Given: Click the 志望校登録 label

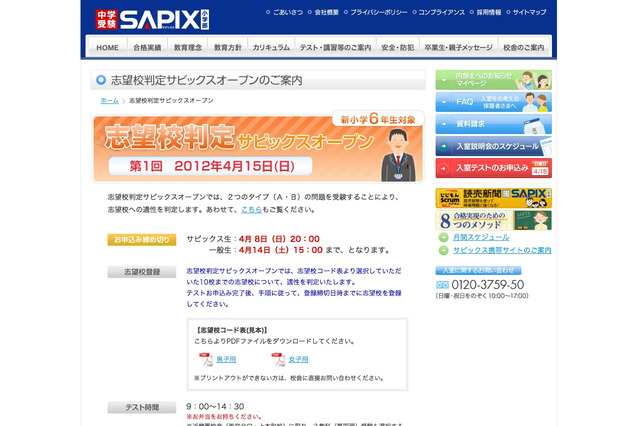Looking at the screenshot, I should point(142,272).
